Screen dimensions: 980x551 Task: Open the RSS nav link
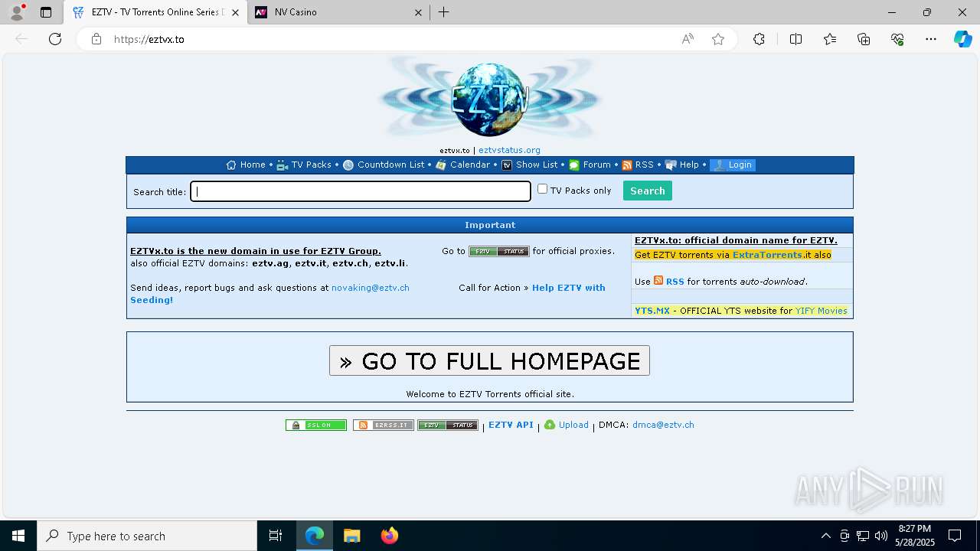[638, 165]
